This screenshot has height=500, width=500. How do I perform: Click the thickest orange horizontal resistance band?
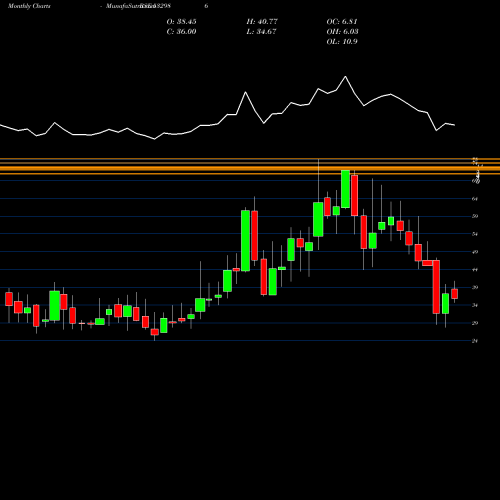pos(250,169)
